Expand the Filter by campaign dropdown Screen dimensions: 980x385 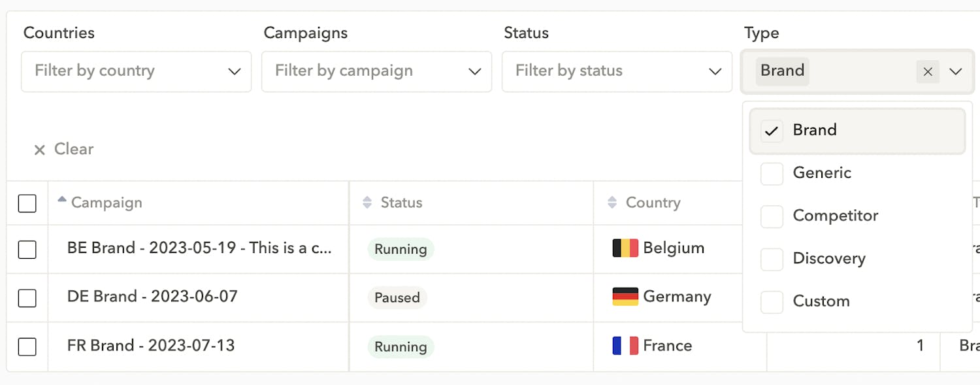tap(376, 71)
